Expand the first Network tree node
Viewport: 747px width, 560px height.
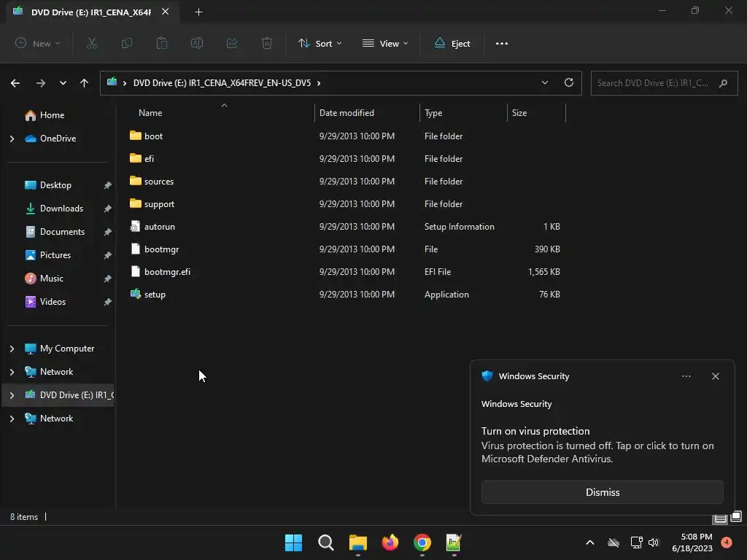coord(12,372)
